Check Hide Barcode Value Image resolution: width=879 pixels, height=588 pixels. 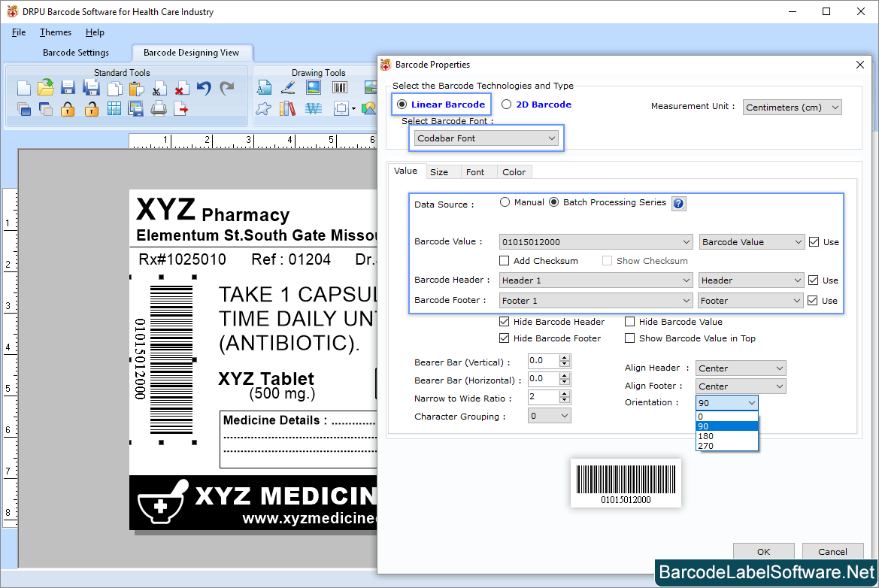pos(630,322)
